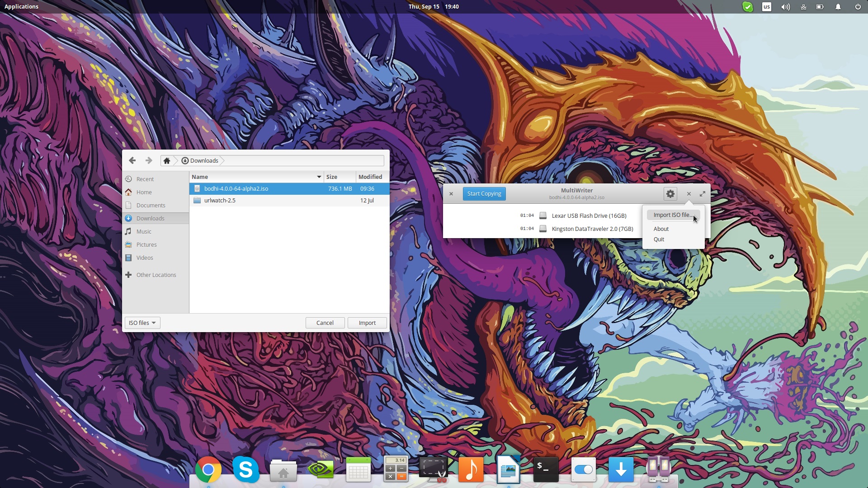Click the green checkmark tray icon
This screenshot has height=488, width=868.
tap(748, 7)
